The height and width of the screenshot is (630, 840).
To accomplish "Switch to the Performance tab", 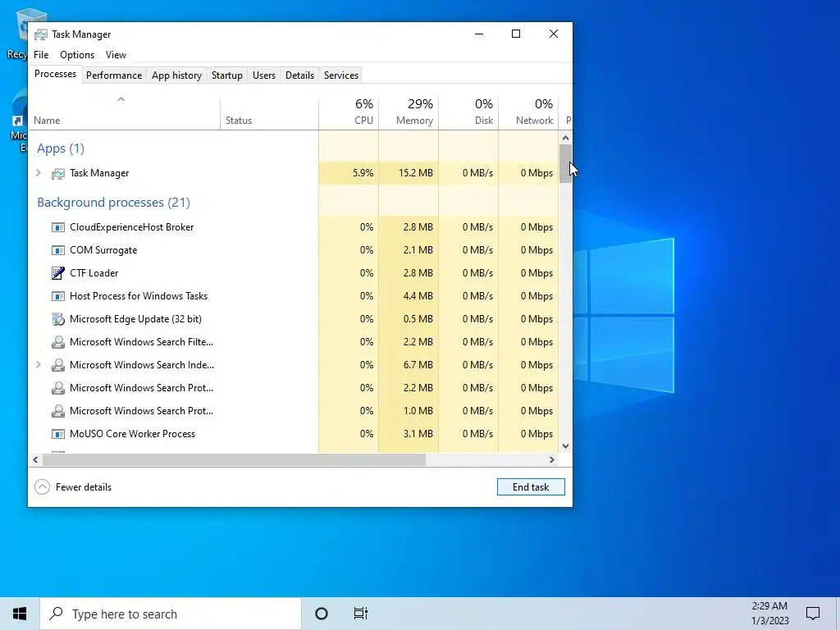I will (x=114, y=75).
